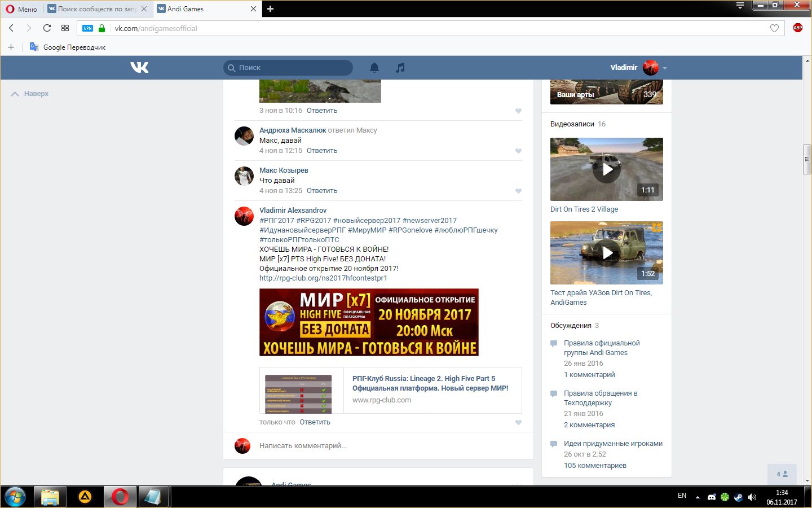
Task: Click Макс Козырев's avatar
Action: (x=244, y=176)
